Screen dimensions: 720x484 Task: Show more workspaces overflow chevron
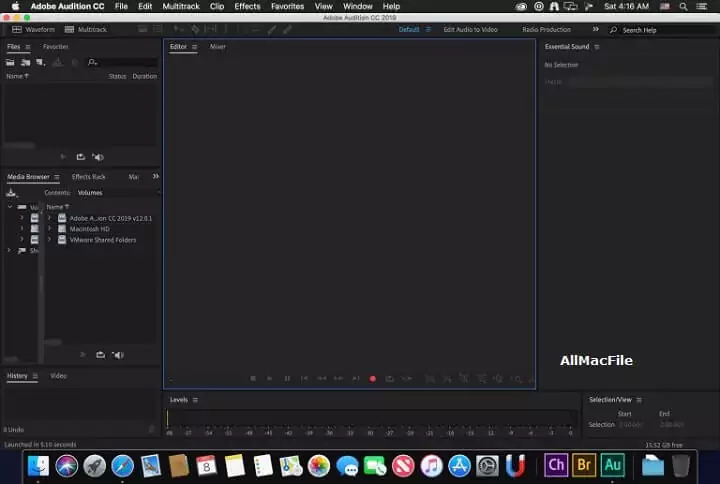coord(596,29)
